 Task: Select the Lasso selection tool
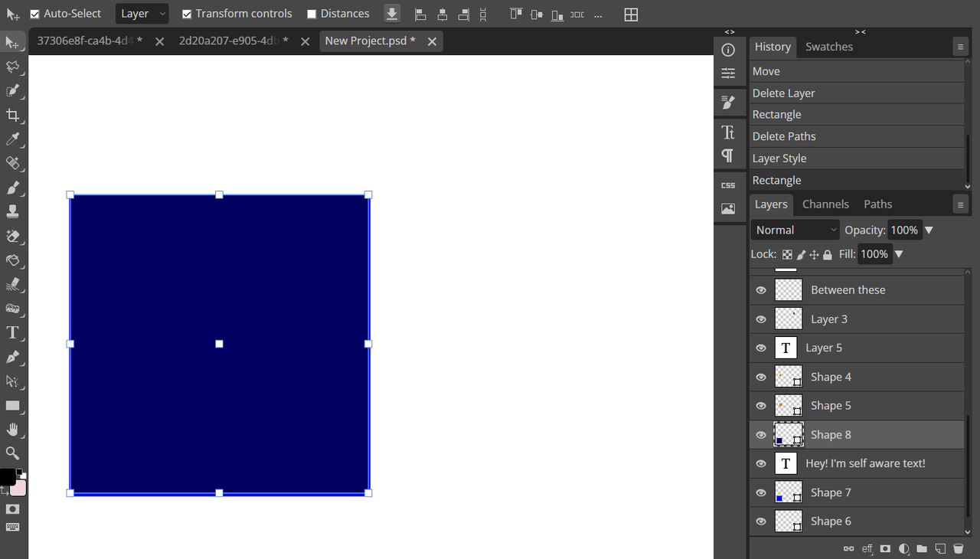click(12, 67)
